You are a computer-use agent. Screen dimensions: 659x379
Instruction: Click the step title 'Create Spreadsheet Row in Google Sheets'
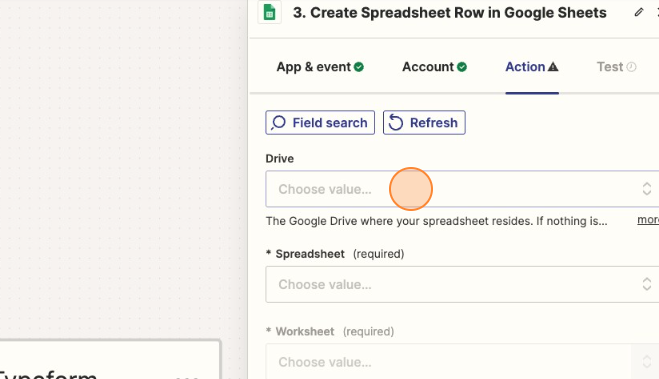[x=450, y=13]
